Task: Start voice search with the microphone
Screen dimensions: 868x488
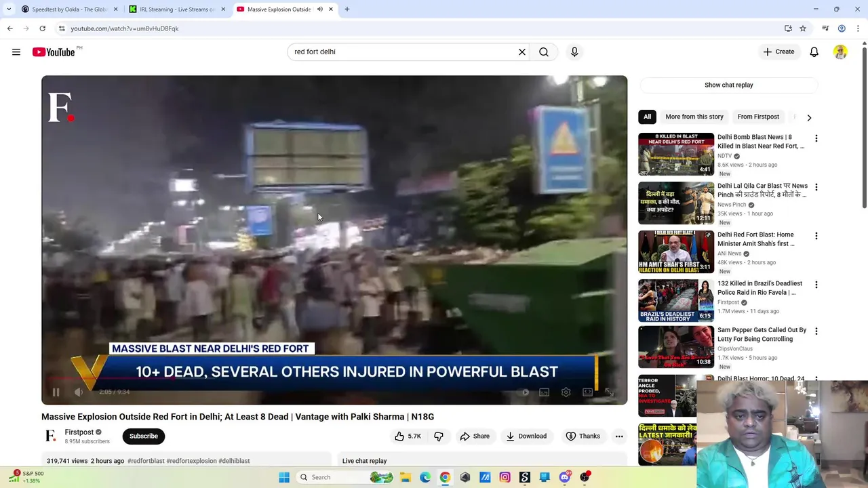Action: tap(574, 52)
